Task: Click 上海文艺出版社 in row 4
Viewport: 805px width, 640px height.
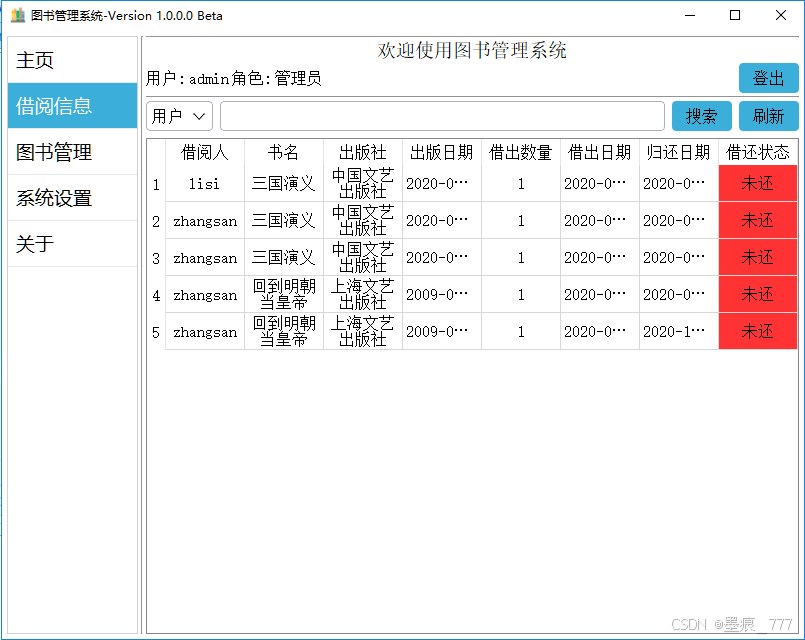Action: [x=363, y=295]
